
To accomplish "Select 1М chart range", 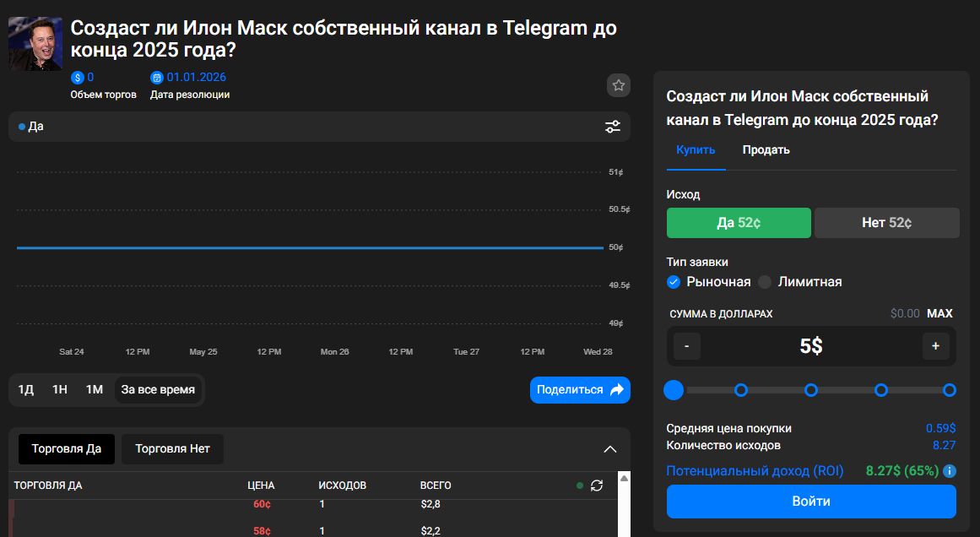I will [95, 389].
